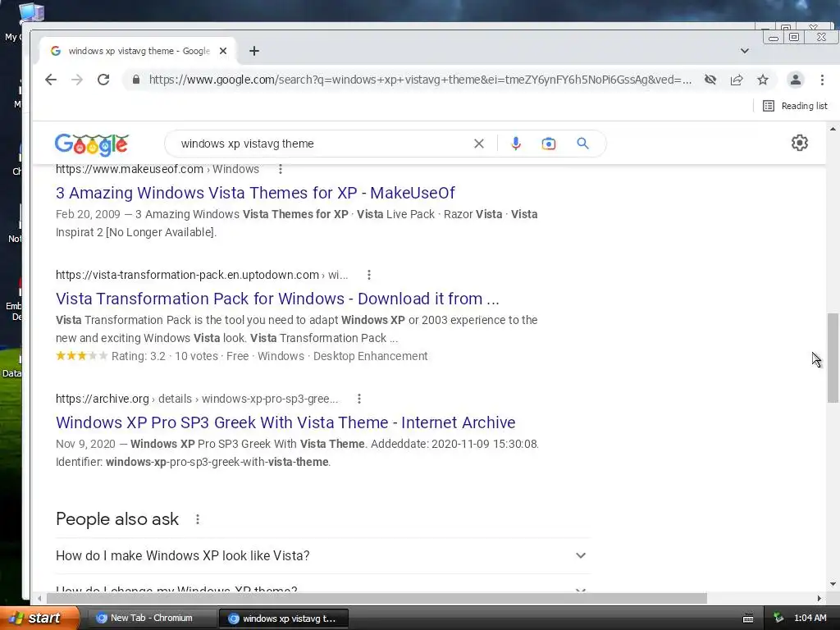
Task: Click the address bar URL
Action: coord(421,80)
